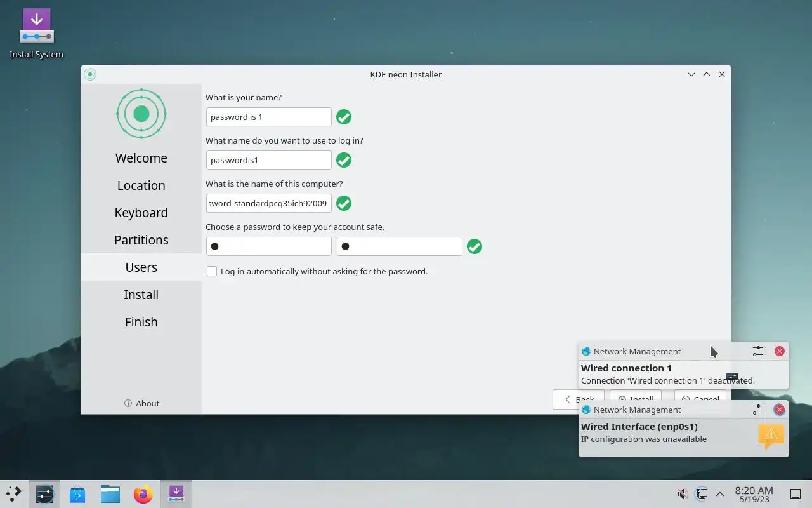Launch Discover software center from taskbar

(x=77, y=493)
